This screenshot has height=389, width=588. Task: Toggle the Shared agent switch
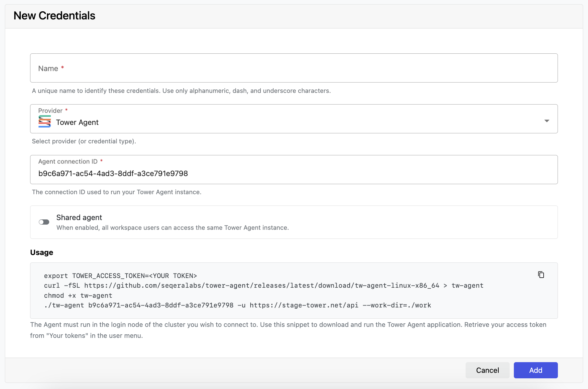(44, 222)
